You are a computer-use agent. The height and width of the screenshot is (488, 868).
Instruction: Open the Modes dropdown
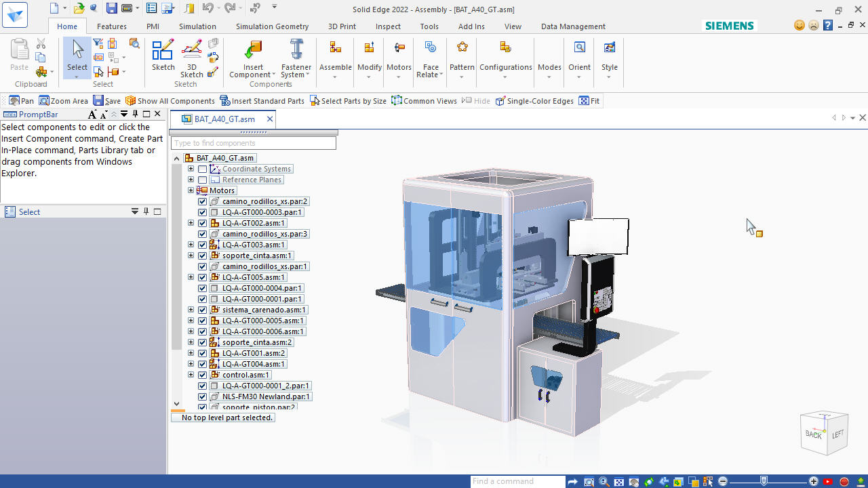point(549,76)
